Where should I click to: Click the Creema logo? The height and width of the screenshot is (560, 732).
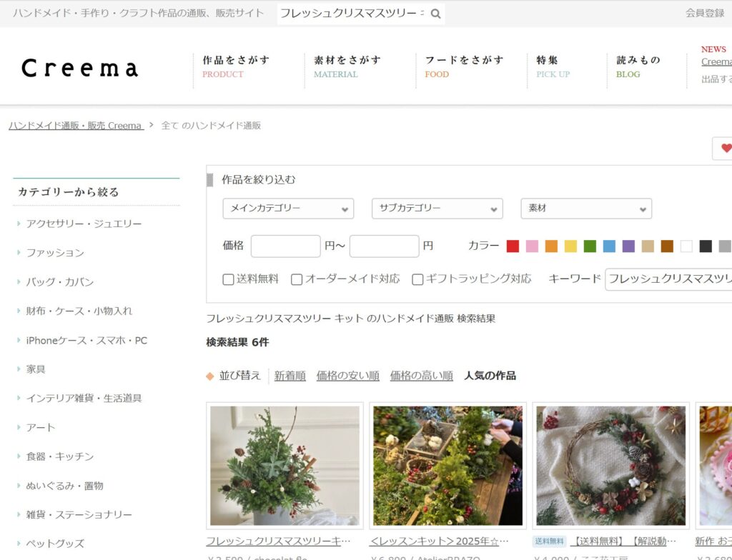point(80,69)
